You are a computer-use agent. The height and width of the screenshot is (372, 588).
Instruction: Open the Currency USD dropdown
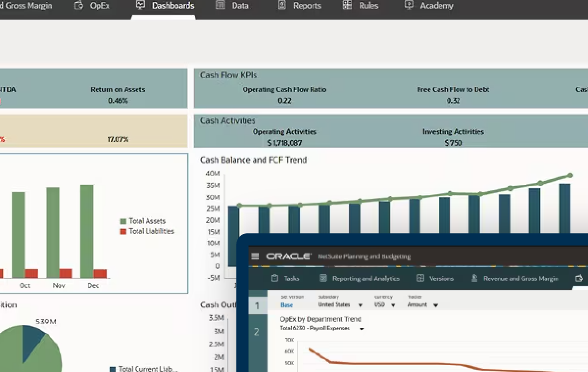click(393, 305)
